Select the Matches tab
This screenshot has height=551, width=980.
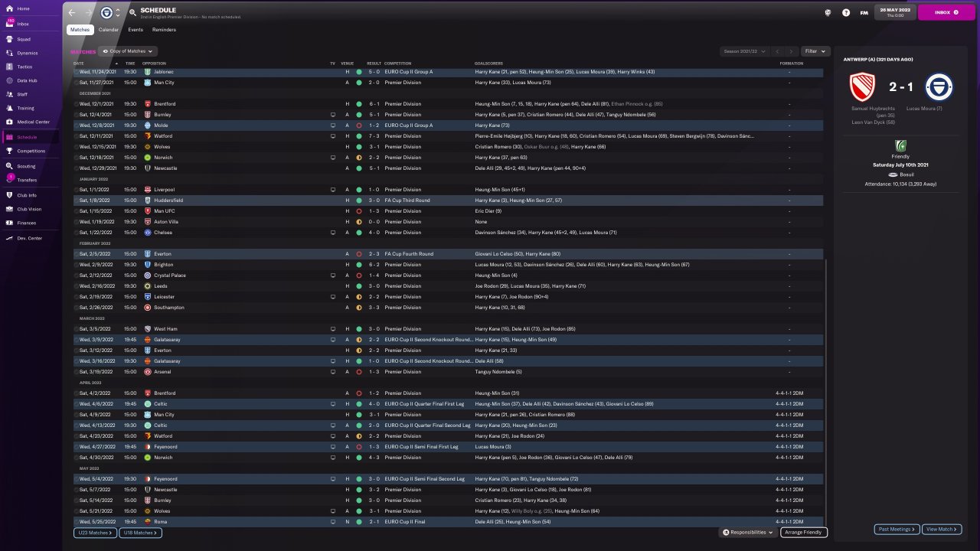click(x=80, y=30)
